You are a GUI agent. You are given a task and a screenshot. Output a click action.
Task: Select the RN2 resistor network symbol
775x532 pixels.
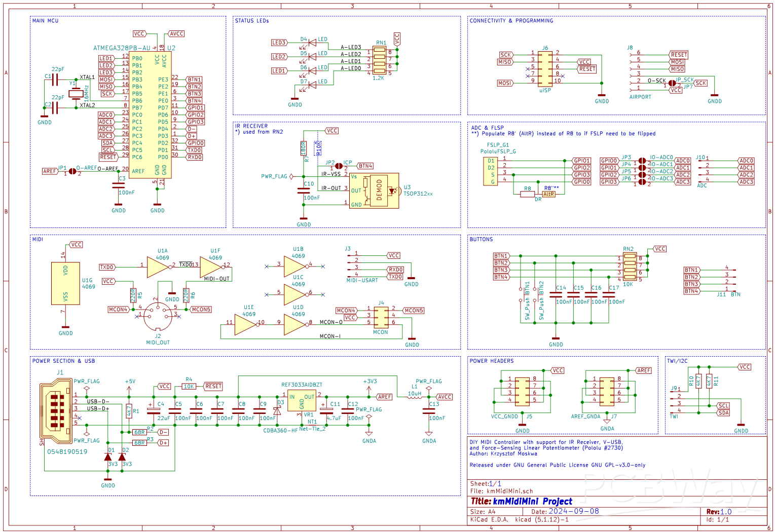pyautogui.click(x=631, y=266)
